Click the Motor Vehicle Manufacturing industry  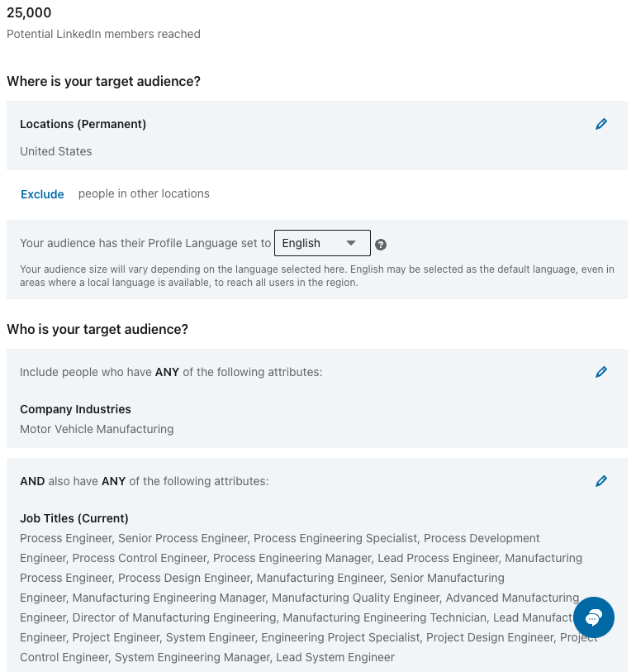coord(97,429)
